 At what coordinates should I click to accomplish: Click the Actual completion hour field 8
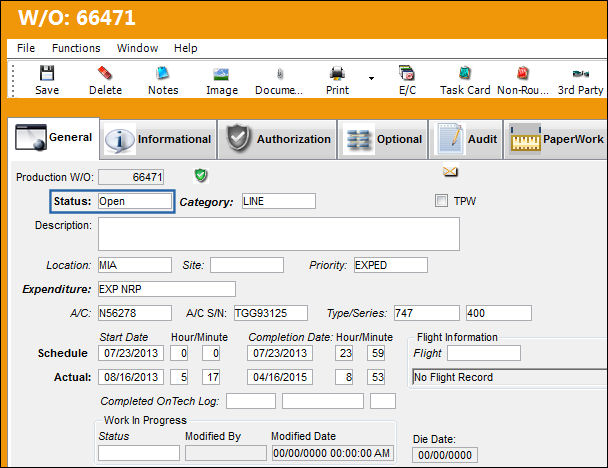(344, 377)
